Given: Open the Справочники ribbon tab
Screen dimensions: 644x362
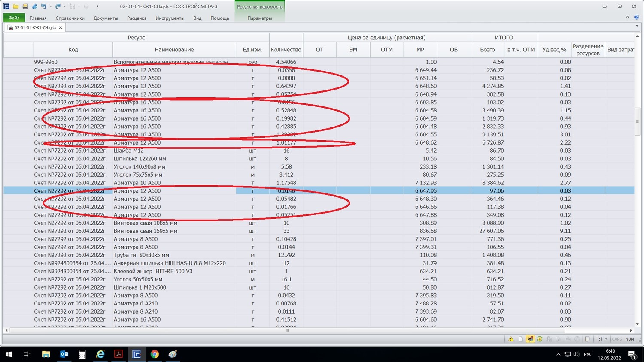Looking at the screenshot, I should [70, 18].
